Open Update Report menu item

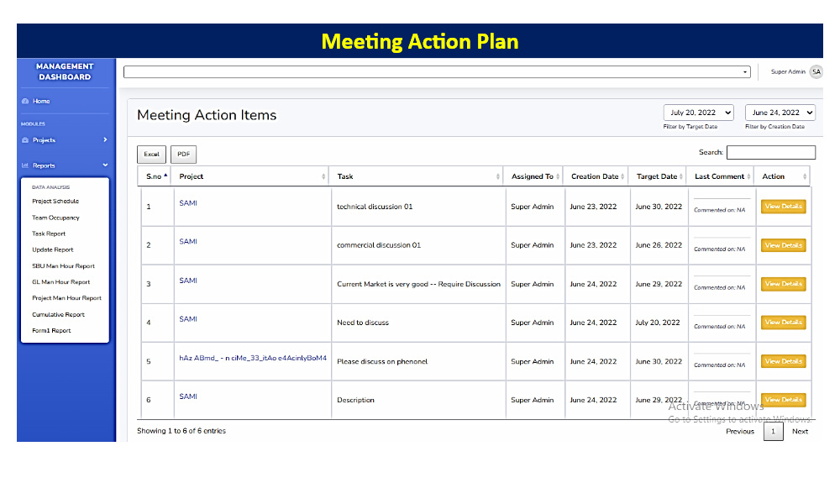(52, 249)
